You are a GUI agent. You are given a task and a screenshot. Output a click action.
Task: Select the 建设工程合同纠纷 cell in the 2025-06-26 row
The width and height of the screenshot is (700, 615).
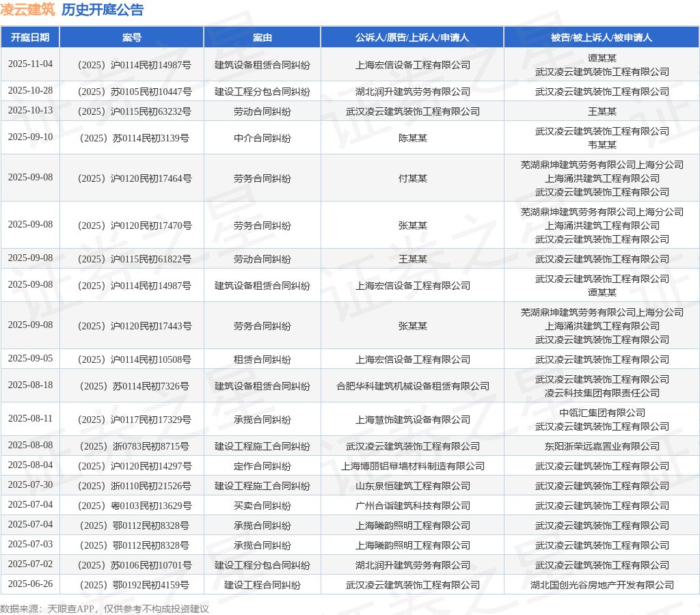[262, 585]
